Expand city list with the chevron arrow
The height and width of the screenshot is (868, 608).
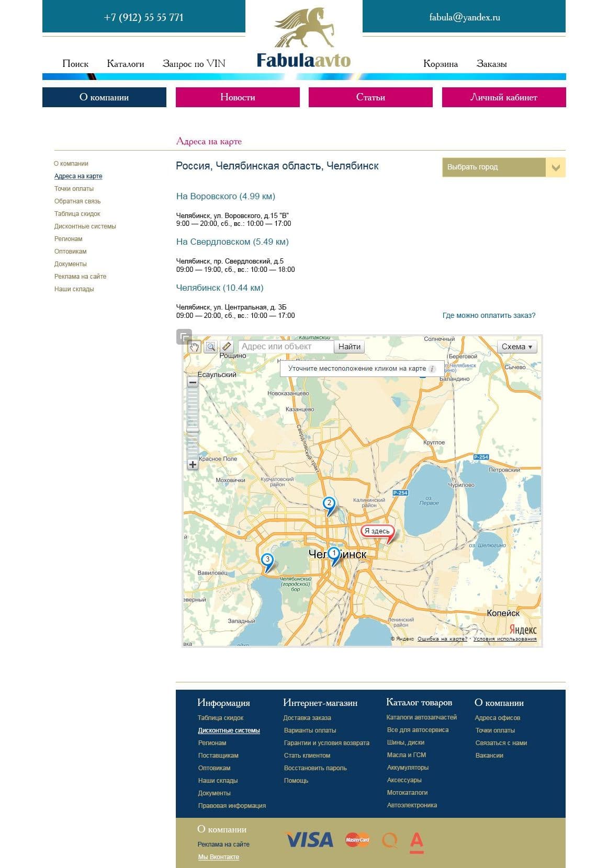pyautogui.click(x=556, y=167)
